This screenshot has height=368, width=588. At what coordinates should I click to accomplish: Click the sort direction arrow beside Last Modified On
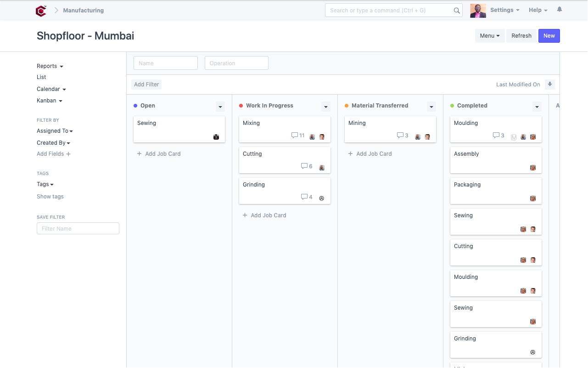pos(549,84)
